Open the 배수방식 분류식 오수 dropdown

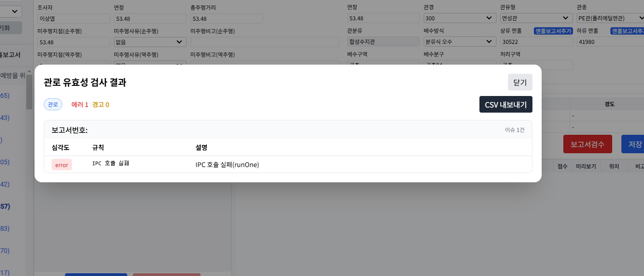pyautogui.click(x=460, y=42)
